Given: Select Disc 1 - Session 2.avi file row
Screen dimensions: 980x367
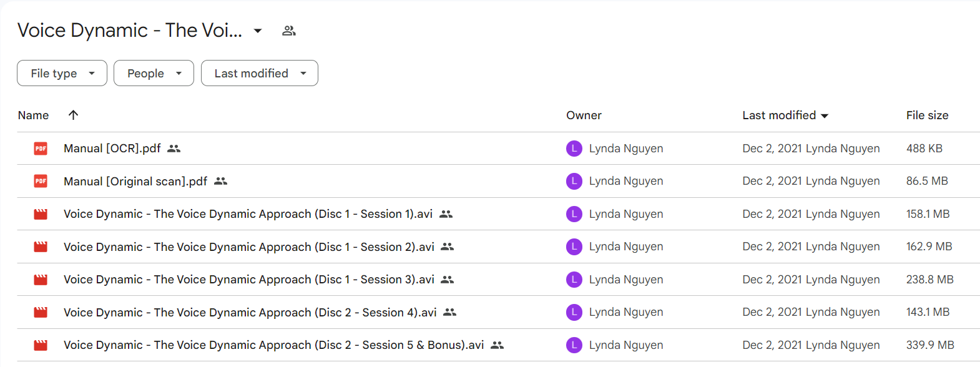Looking at the screenshot, I should tap(498, 247).
